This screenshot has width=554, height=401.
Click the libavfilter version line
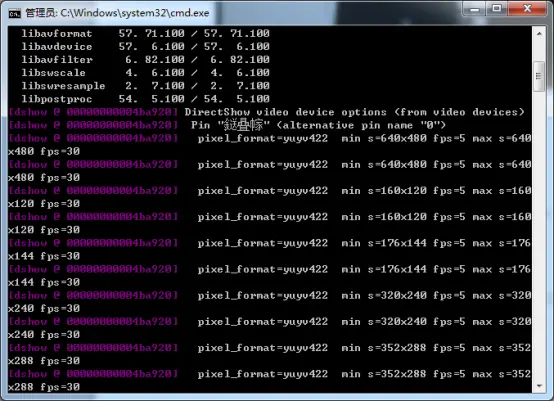[146, 60]
